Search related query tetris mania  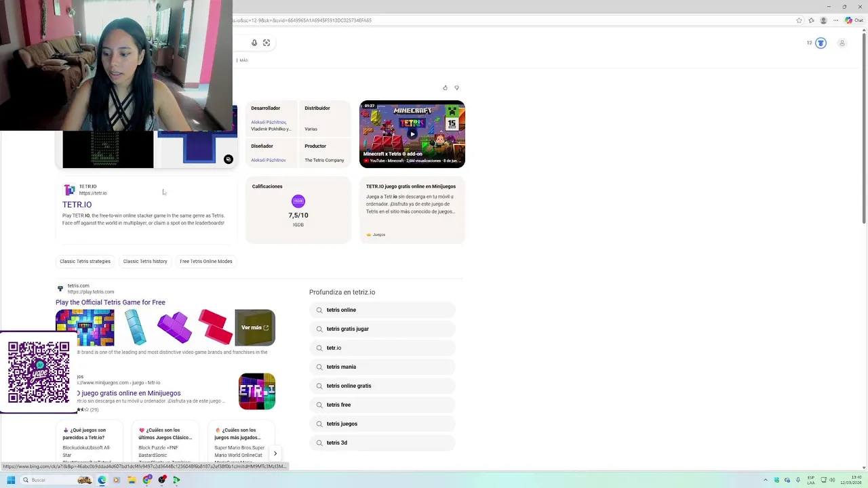tap(382, 367)
